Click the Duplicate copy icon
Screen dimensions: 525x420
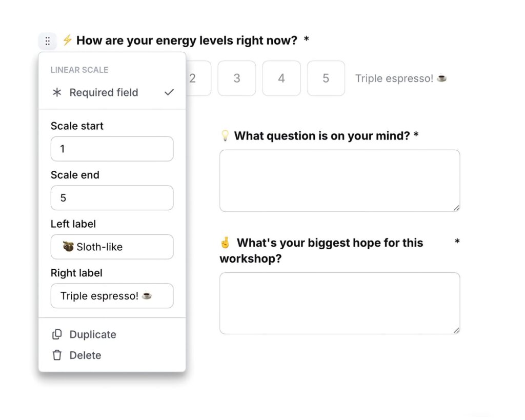(57, 335)
